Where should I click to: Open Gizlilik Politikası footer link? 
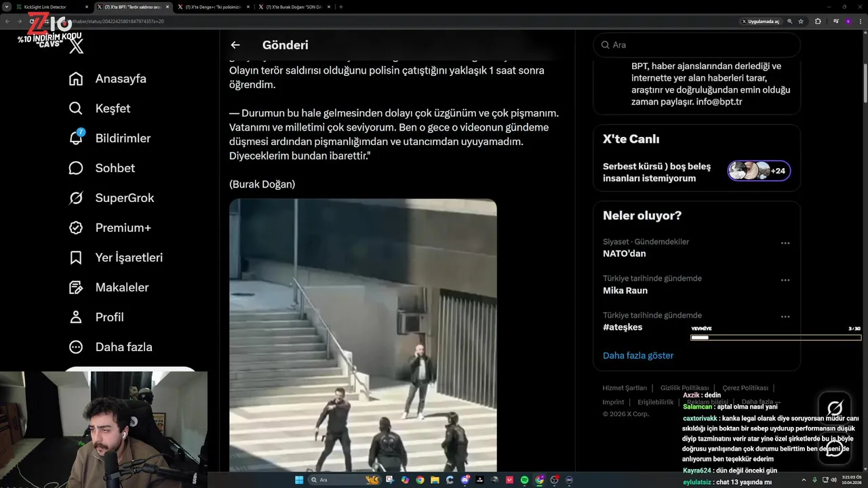[684, 388]
